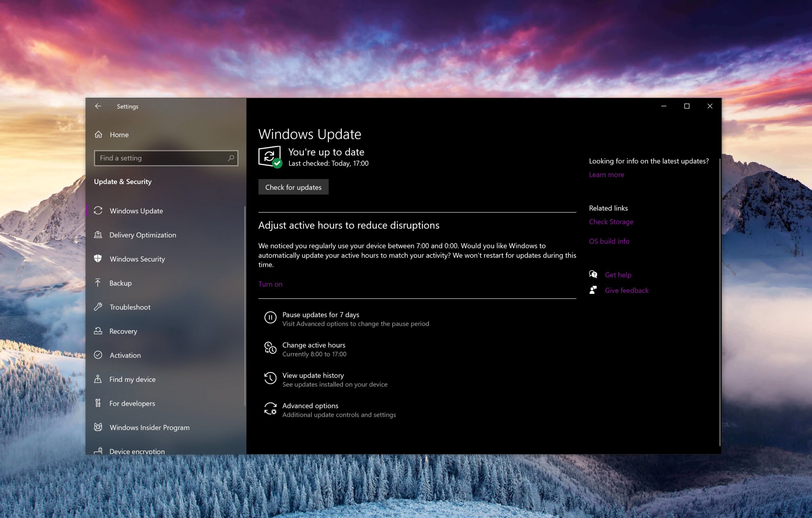Open View update history
This screenshot has width=812, height=518.
point(417,379)
